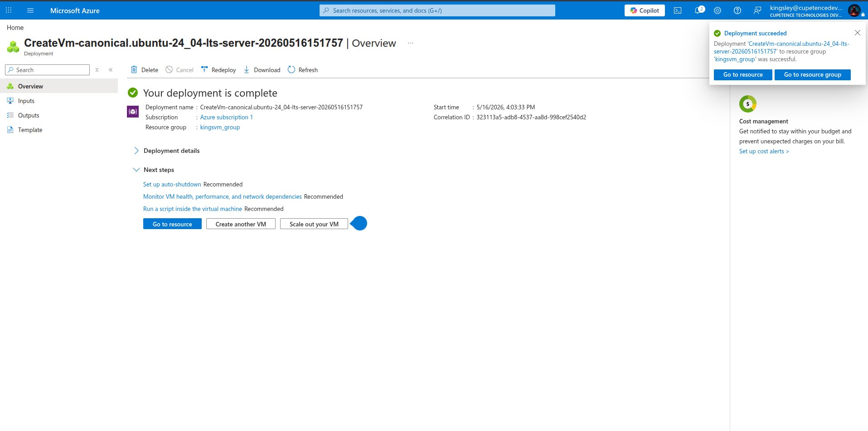Focus the sidebar Search box
Screen dimensions: 868x431
47,70
